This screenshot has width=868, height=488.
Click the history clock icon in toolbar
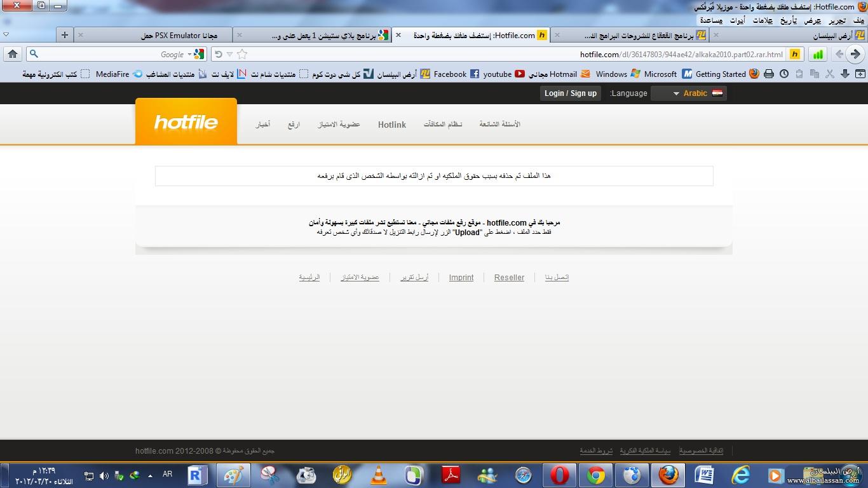point(784,74)
